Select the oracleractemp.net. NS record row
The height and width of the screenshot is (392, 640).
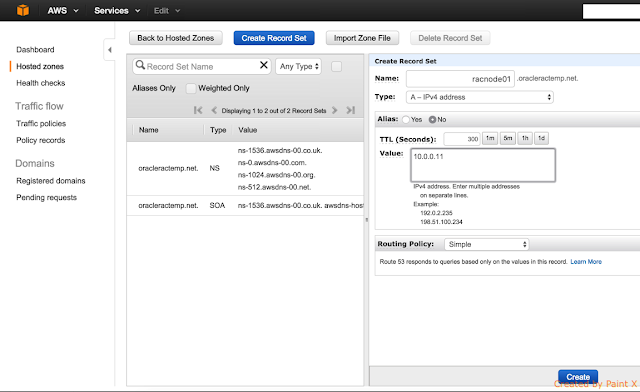tap(245, 169)
